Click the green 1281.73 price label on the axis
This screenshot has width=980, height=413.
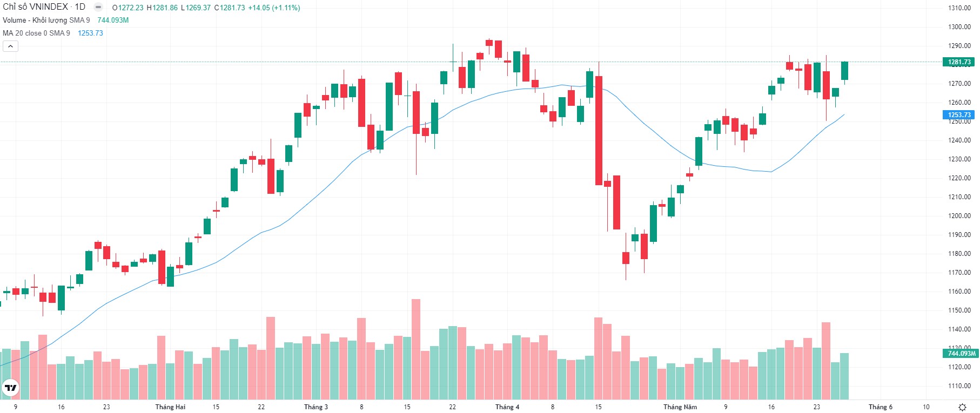point(959,62)
